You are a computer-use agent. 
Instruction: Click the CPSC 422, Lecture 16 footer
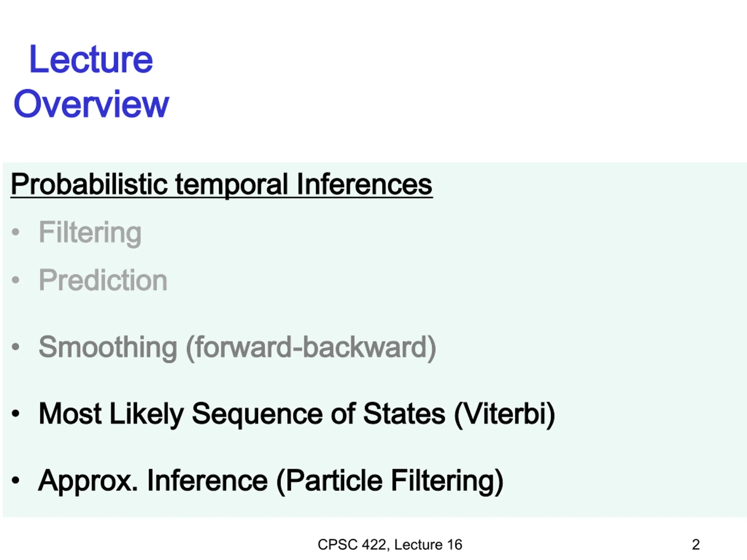[390, 545]
